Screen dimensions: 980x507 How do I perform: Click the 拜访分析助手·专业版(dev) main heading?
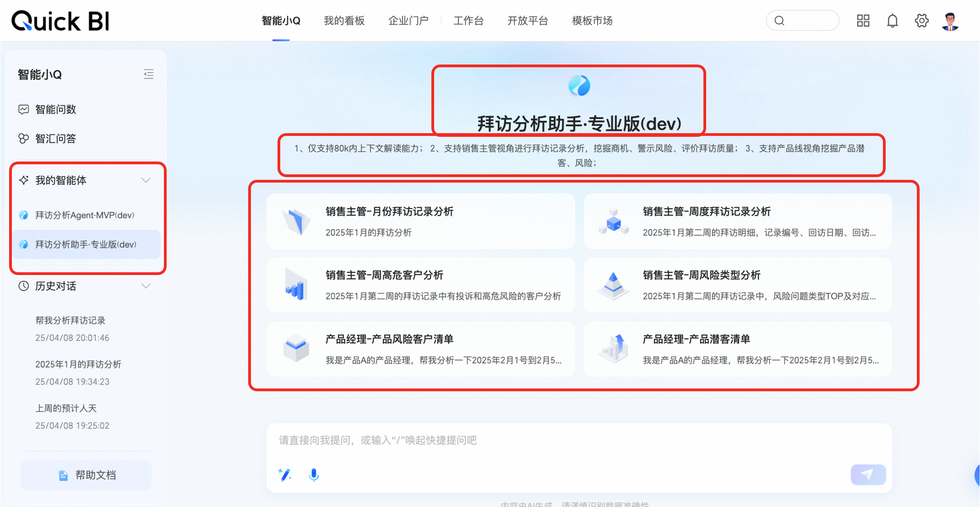tap(579, 123)
